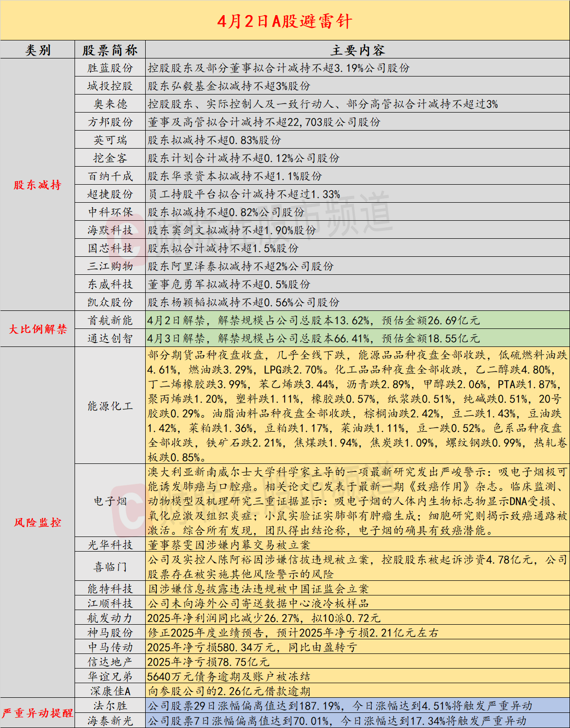This screenshot has height=728, width=570.
Task: Select the 大比例解禁 category cell
Action: tap(38, 329)
